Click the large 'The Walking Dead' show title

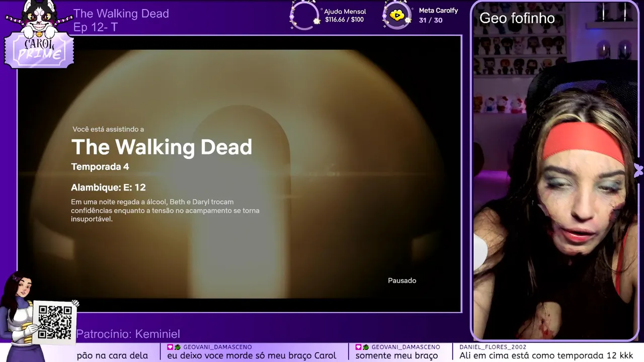tap(162, 147)
